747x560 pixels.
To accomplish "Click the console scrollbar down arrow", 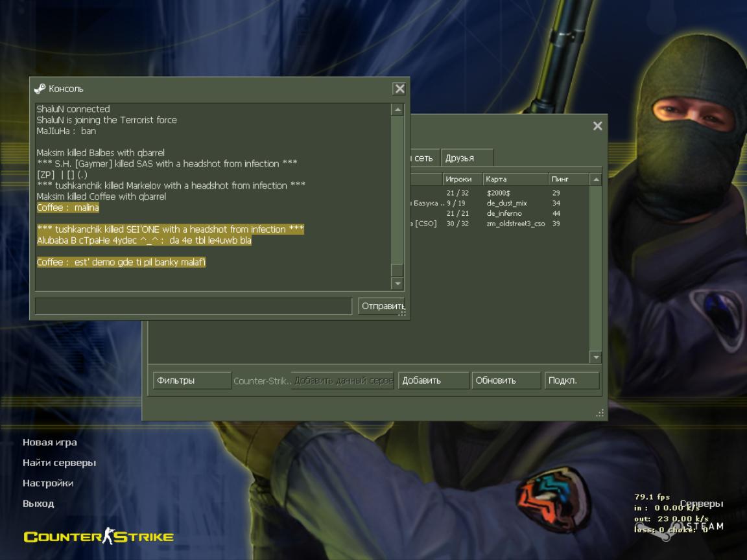I will [x=397, y=284].
